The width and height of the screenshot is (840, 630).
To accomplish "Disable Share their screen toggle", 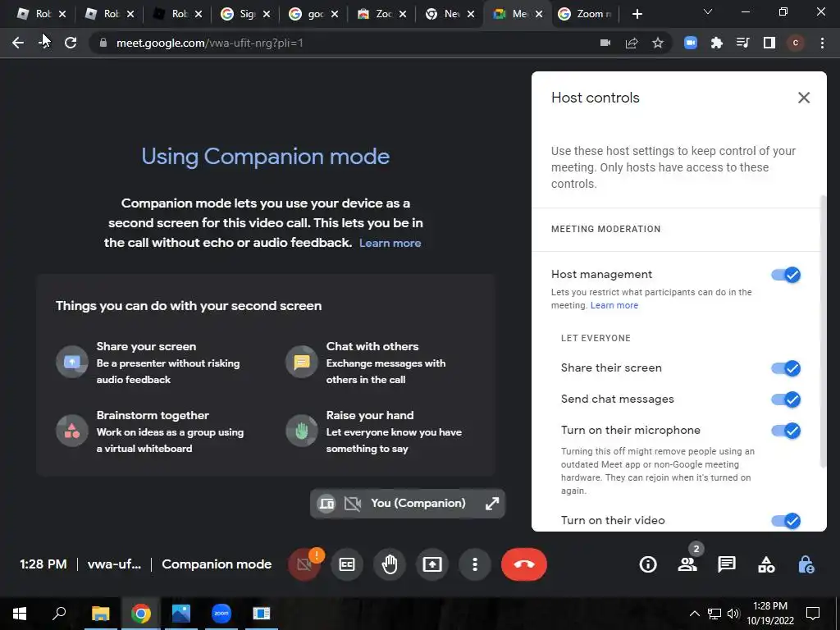I will pos(785,368).
